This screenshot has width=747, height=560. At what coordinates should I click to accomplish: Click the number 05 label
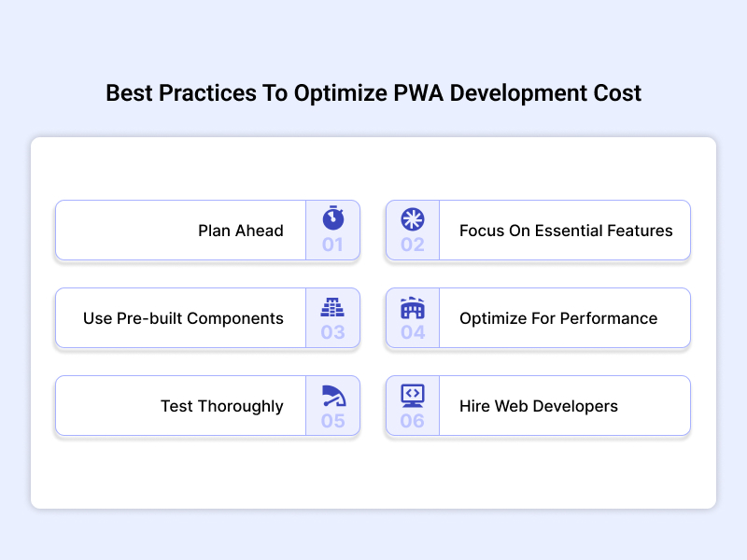coord(332,421)
